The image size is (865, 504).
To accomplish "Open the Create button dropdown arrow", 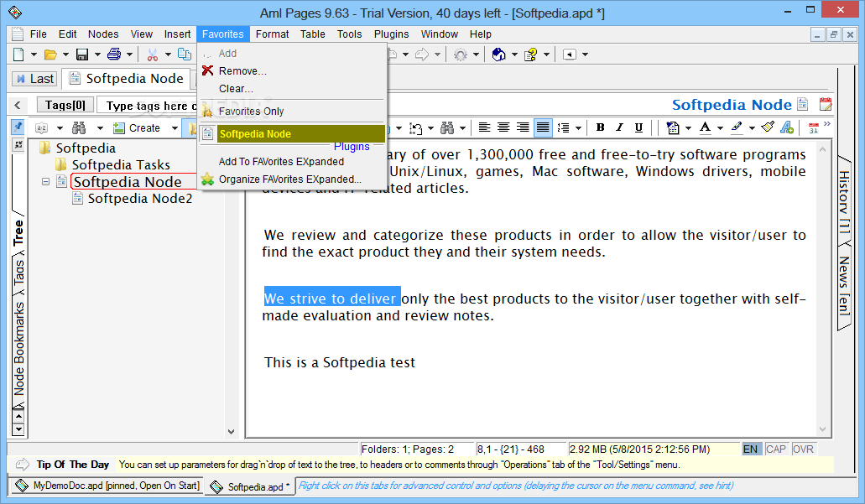I will (x=175, y=128).
